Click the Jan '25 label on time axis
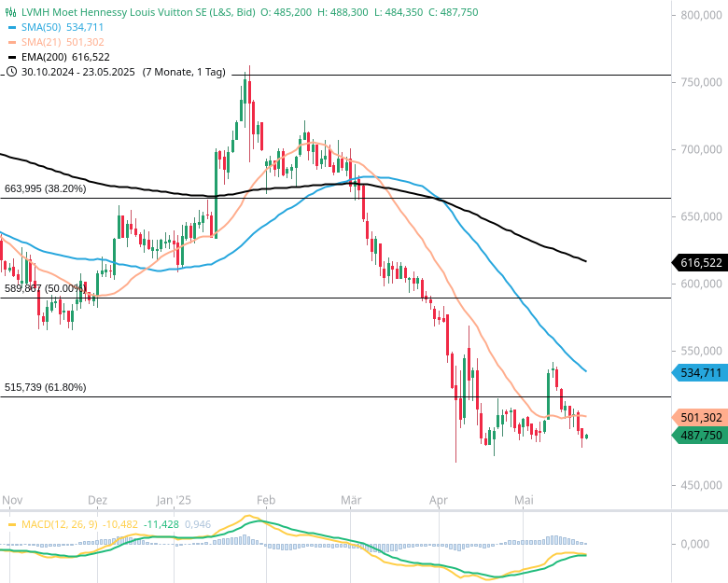 click(174, 500)
